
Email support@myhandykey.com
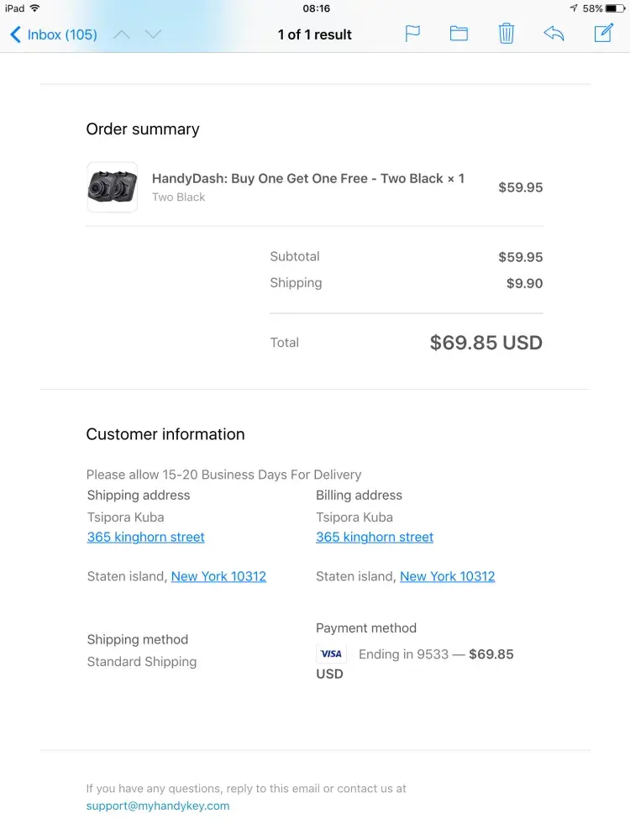tap(158, 806)
